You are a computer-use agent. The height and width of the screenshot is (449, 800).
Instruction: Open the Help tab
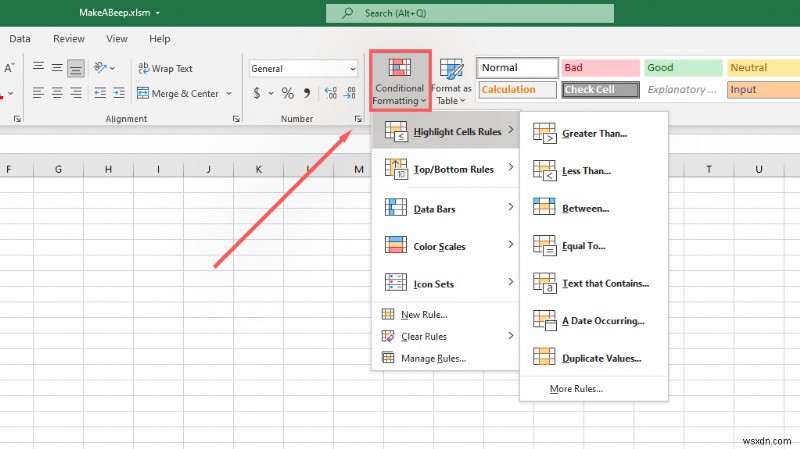pos(160,39)
